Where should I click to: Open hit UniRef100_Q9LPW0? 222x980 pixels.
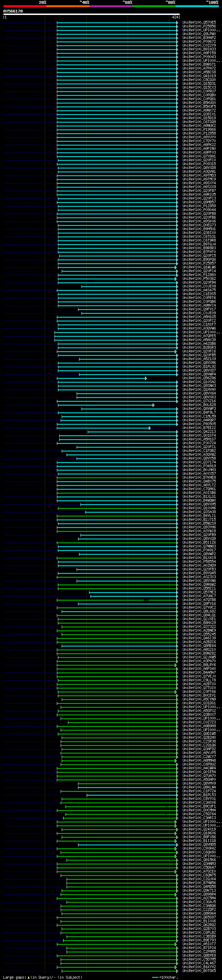(x=199, y=34)
